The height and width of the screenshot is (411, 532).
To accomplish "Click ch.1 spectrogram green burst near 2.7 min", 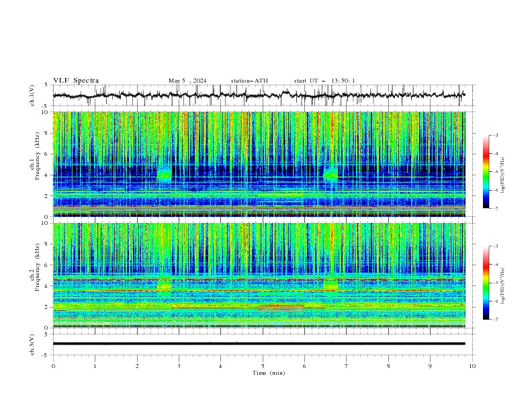I will tap(165, 174).
